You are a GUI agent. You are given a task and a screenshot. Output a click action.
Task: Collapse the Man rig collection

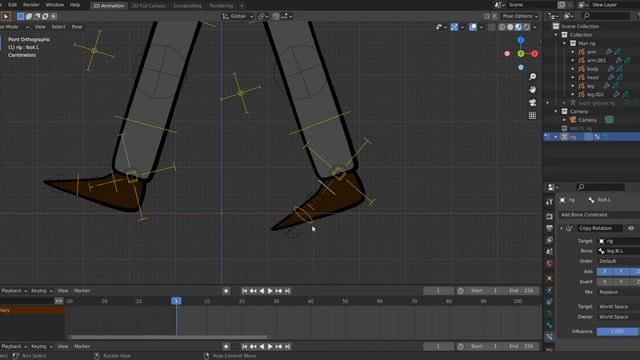tap(564, 43)
